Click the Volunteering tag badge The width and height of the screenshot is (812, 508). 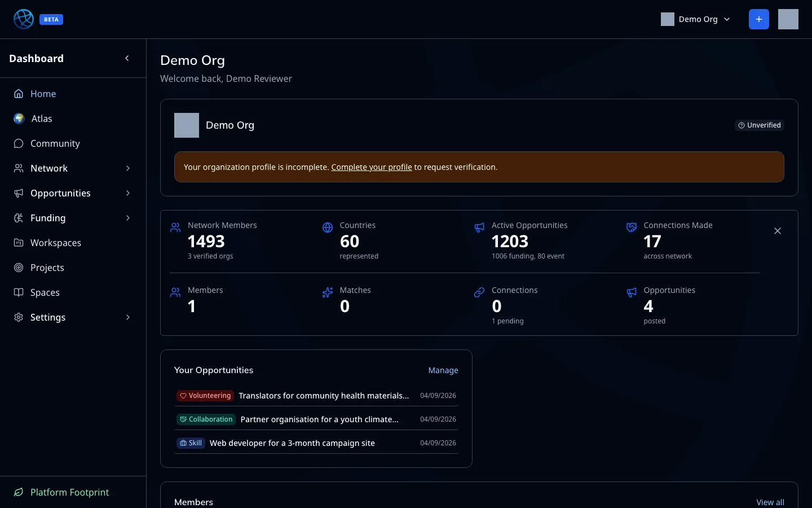[205, 396]
